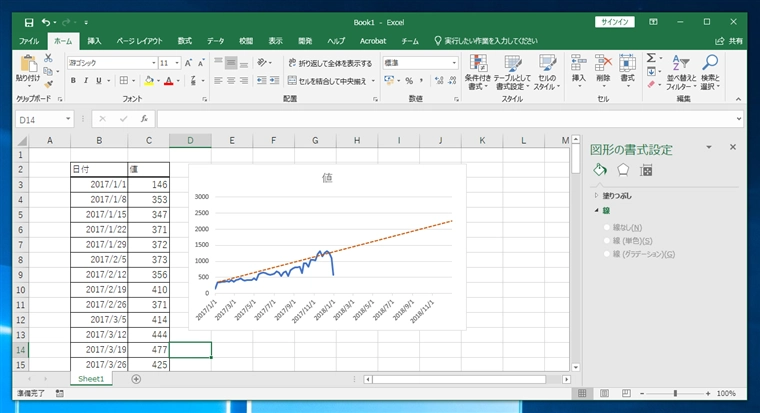Open the 挿入 ribbon tab
This screenshot has height=413, width=760.
[94, 41]
